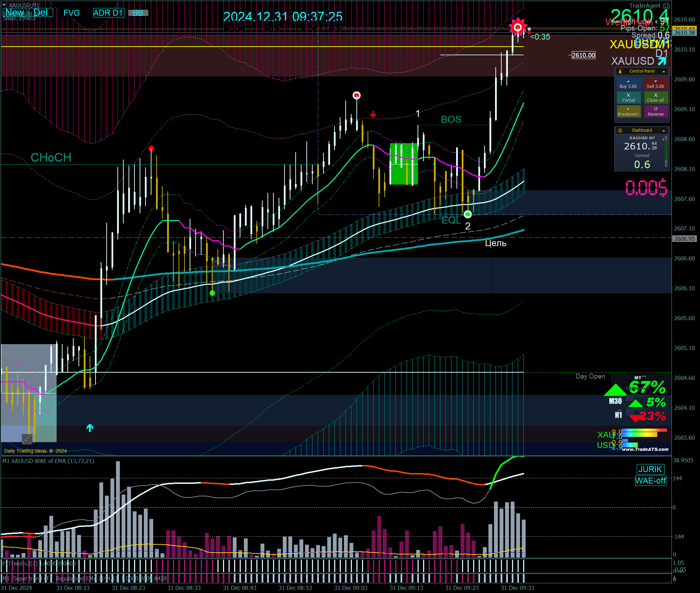
Task: Toggle the BB bands button
Action: pyautogui.click(x=138, y=13)
